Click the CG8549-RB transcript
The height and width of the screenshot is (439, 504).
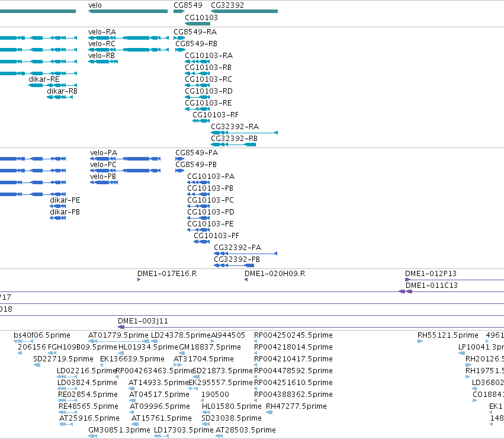point(180,50)
